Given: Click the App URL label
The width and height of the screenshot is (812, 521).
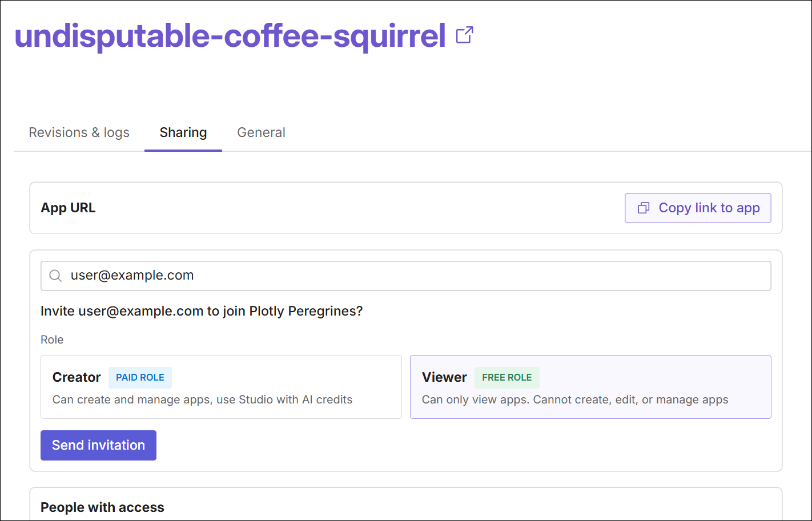Looking at the screenshot, I should [68, 208].
